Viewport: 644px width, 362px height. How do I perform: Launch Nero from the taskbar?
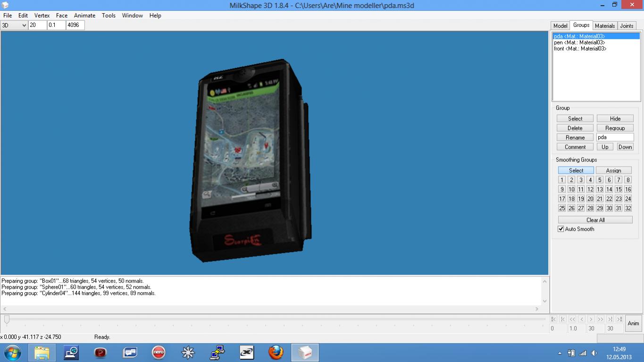pos(159,353)
